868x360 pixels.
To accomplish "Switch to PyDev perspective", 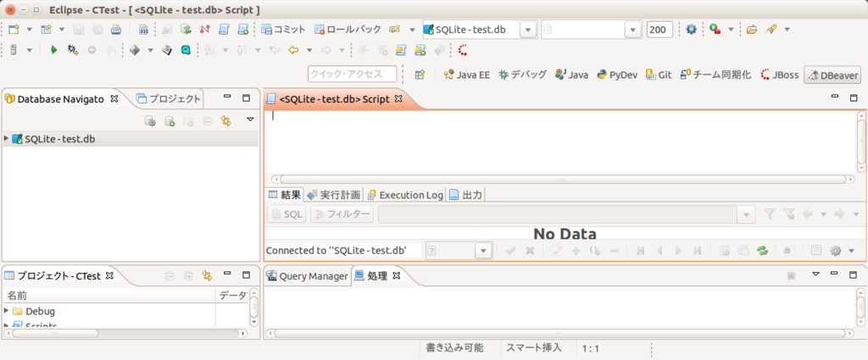I will click(617, 75).
